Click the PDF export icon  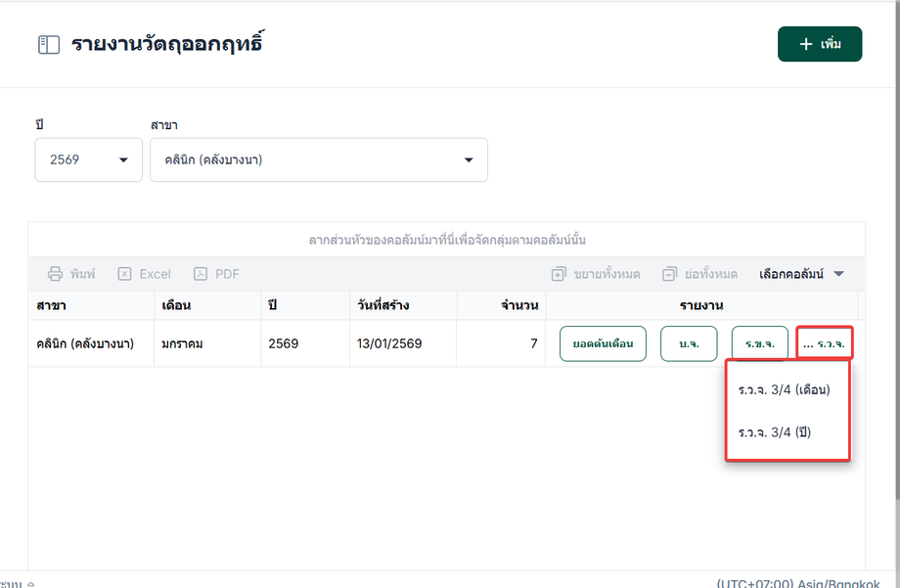pyautogui.click(x=201, y=274)
